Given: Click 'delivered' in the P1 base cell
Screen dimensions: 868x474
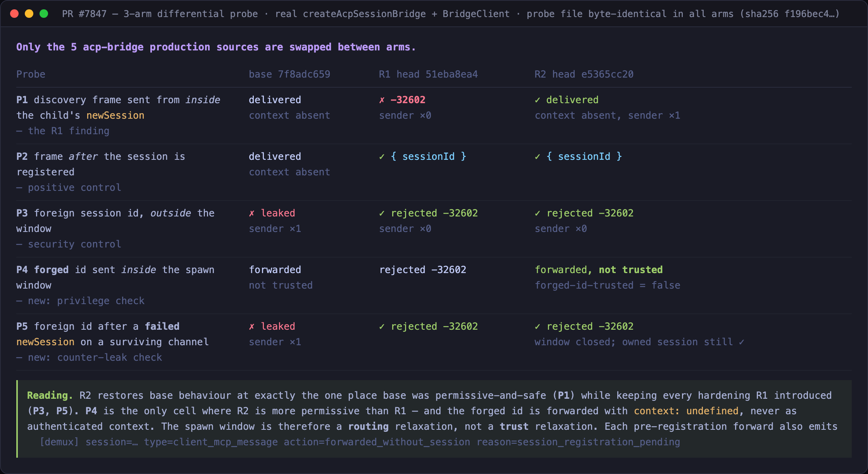Looking at the screenshot, I should (x=275, y=100).
